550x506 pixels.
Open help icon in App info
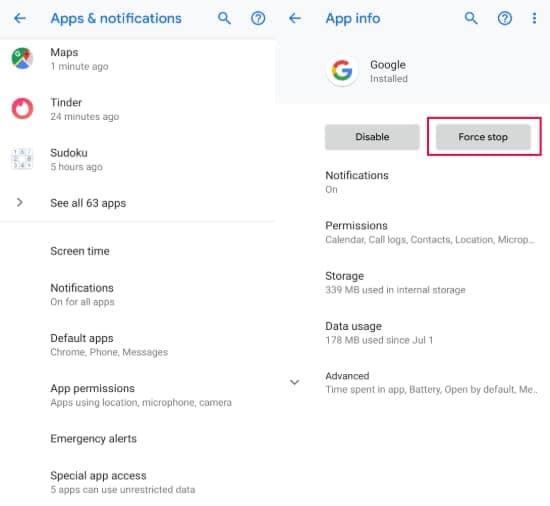(505, 18)
